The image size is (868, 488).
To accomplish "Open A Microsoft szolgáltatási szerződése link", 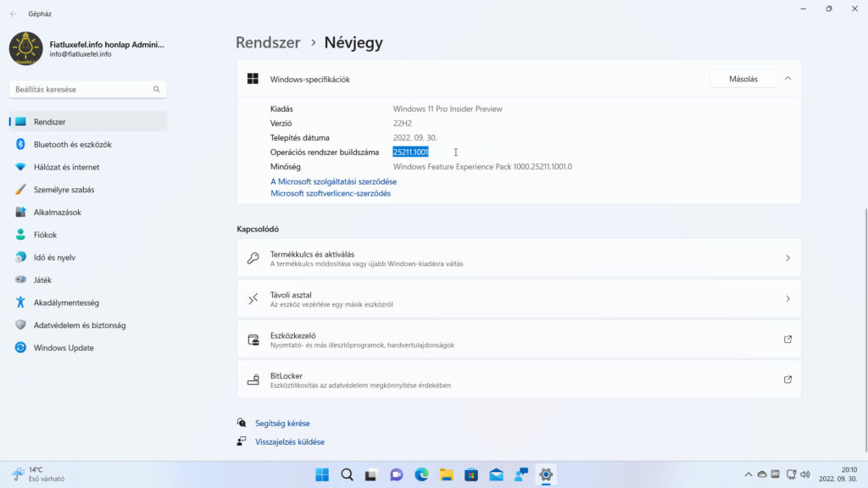I will tap(333, 181).
